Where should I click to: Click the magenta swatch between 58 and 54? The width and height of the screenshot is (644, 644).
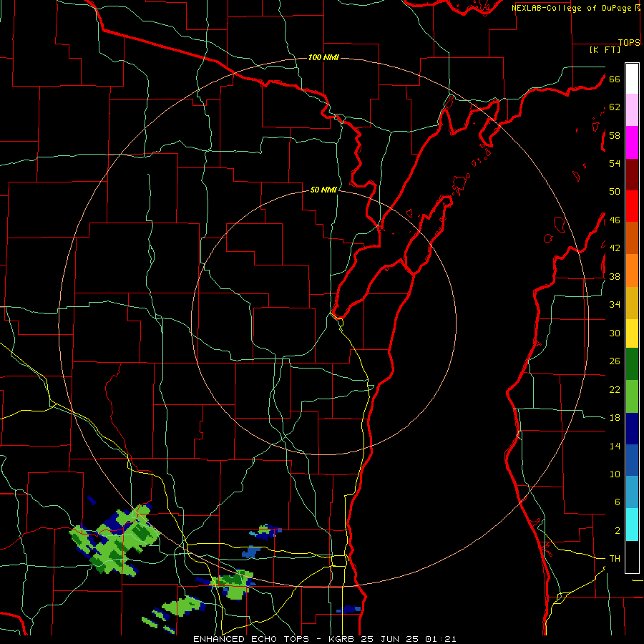632,142
